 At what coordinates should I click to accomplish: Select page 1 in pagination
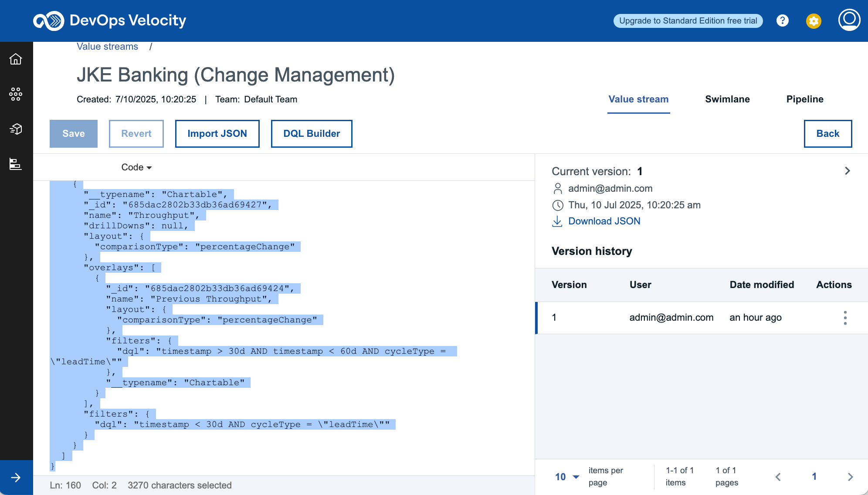coord(814,477)
